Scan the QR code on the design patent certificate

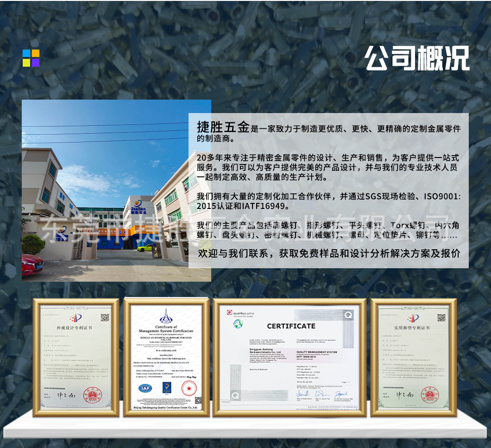[x=105, y=317]
